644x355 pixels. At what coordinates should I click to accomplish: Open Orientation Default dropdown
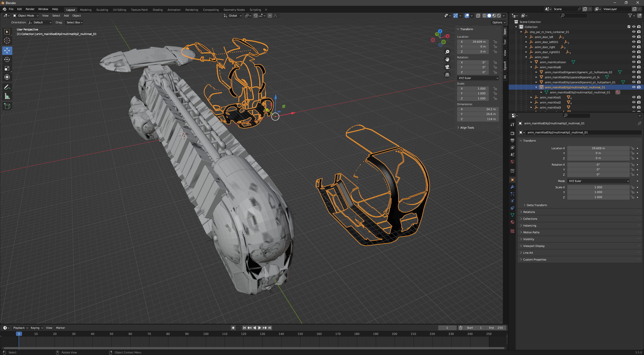40,22
